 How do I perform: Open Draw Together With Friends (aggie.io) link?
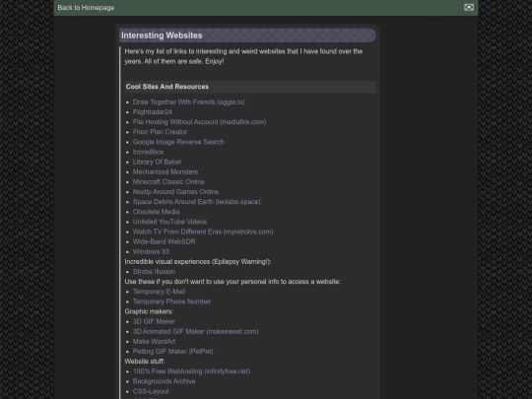coord(188,102)
